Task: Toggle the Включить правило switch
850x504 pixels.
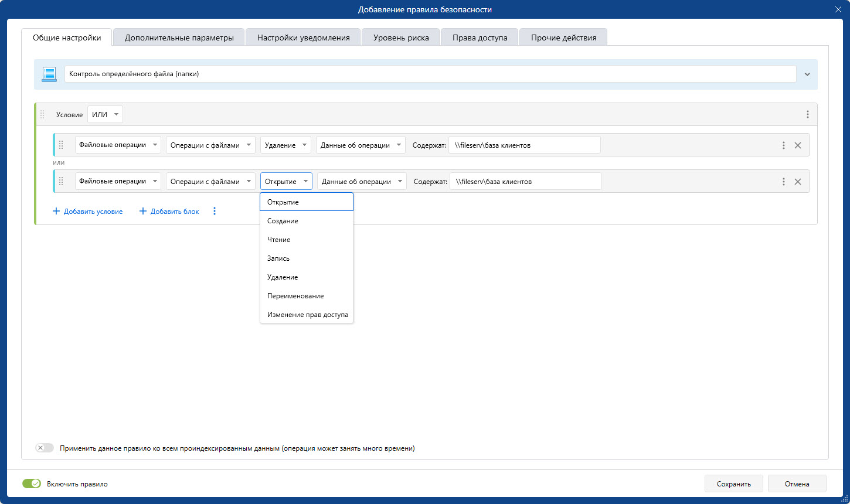Action: tap(32, 484)
